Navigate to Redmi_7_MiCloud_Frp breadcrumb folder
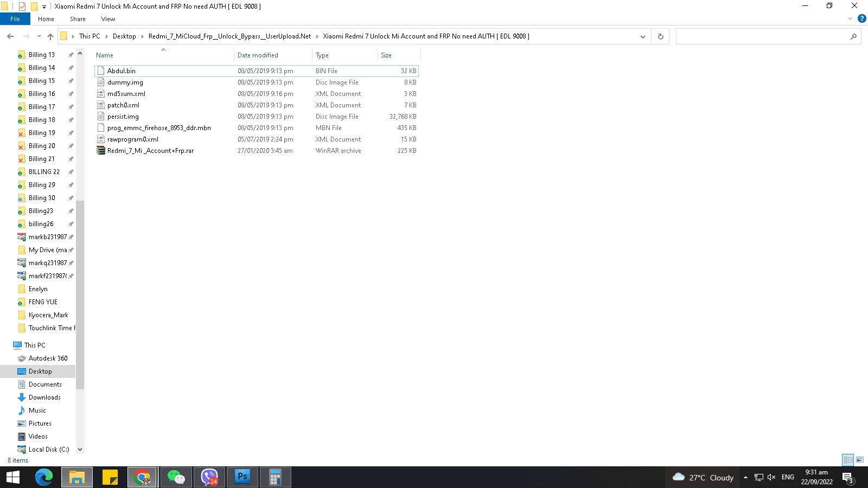This screenshot has height=488, width=868. pyautogui.click(x=230, y=36)
